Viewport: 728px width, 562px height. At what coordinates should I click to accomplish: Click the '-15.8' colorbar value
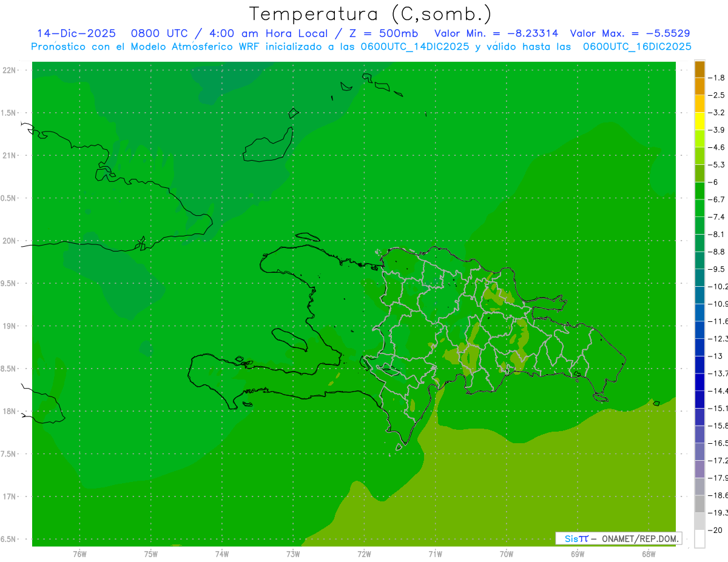pyautogui.click(x=718, y=426)
